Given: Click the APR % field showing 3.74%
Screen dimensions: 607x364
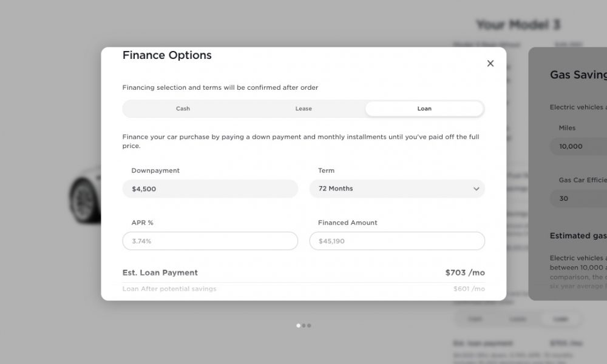Looking at the screenshot, I should click(210, 241).
